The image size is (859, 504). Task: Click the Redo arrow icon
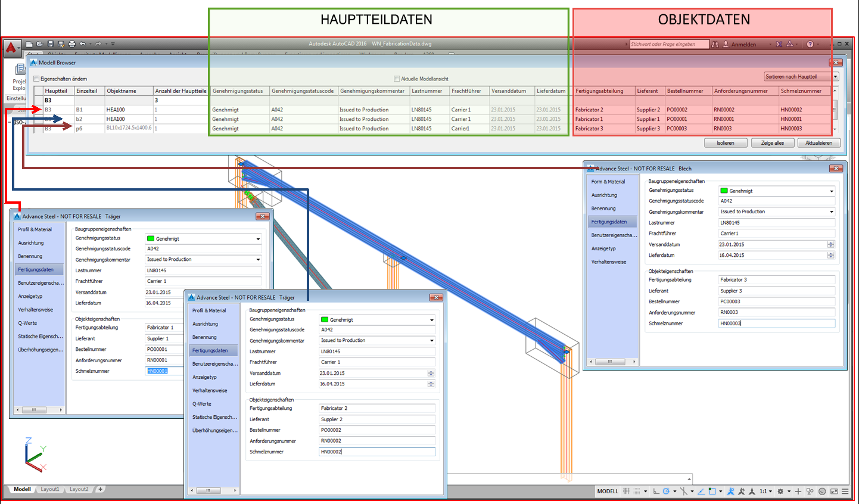(98, 44)
